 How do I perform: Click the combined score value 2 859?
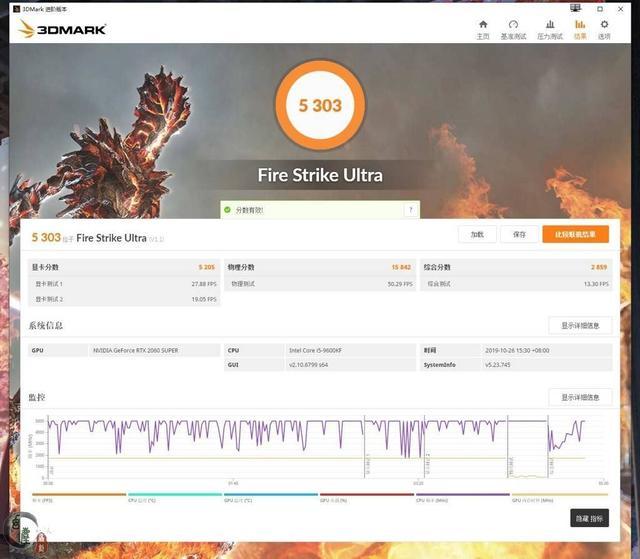[x=599, y=267]
